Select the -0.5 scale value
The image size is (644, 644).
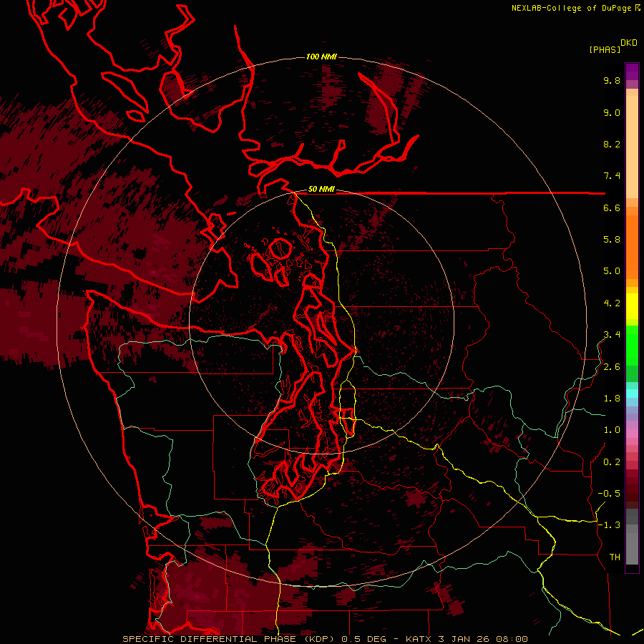click(x=609, y=494)
